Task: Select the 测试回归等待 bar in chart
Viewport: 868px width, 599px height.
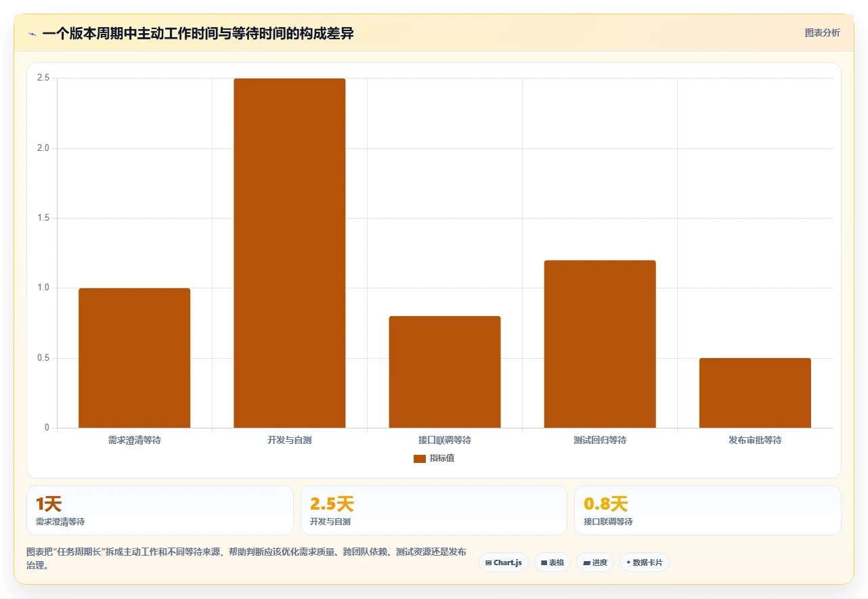Action: coord(600,344)
